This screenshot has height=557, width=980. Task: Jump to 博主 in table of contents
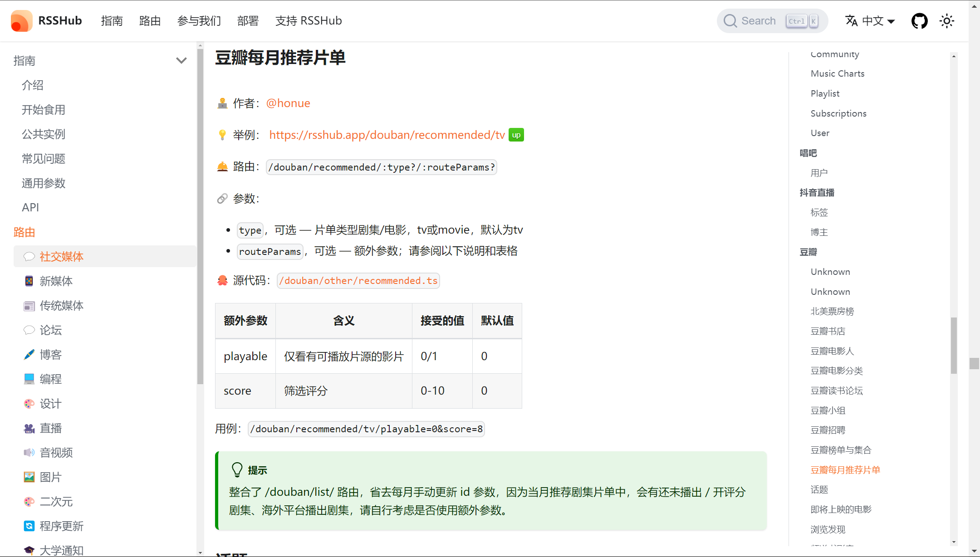tap(819, 232)
